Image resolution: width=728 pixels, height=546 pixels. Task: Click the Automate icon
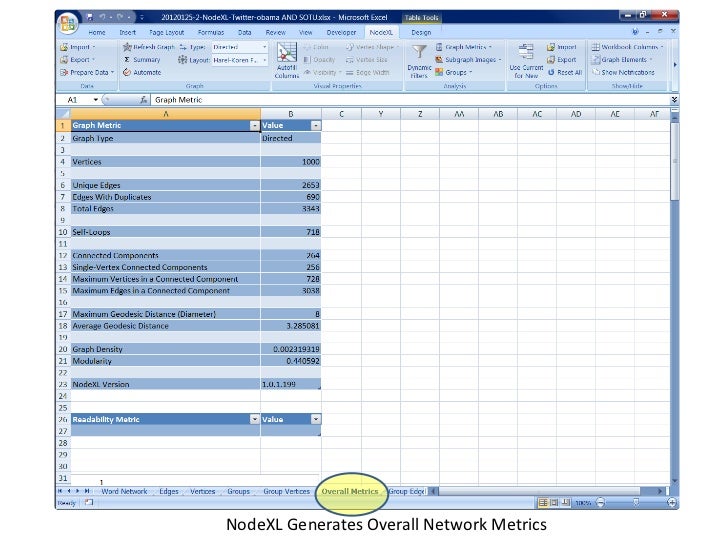click(127, 72)
